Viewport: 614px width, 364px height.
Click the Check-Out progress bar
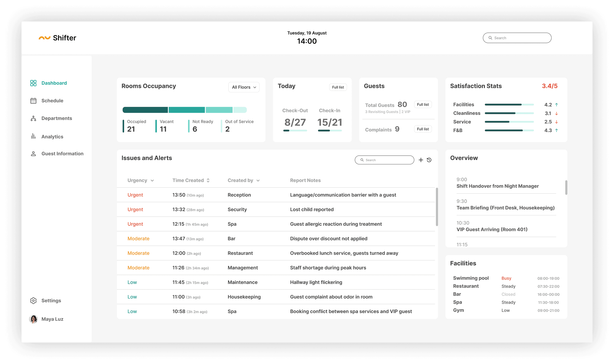point(295,131)
